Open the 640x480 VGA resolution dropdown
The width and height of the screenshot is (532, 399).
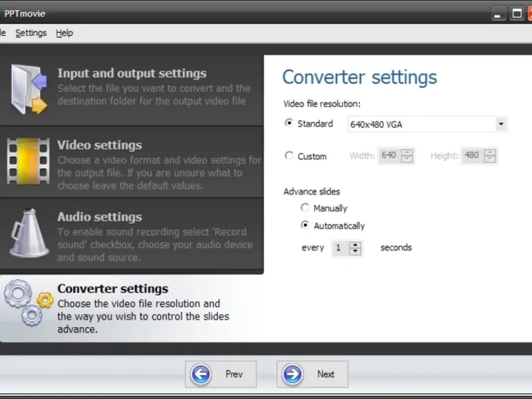click(x=427, y=124)
